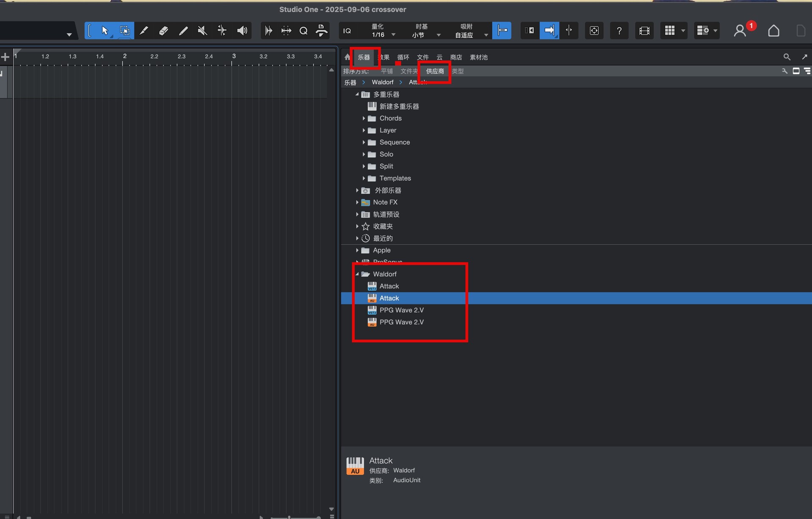The image size is (812, 519).
Task: Toggle the ripple edit button
Action: (x=529, y=30)
